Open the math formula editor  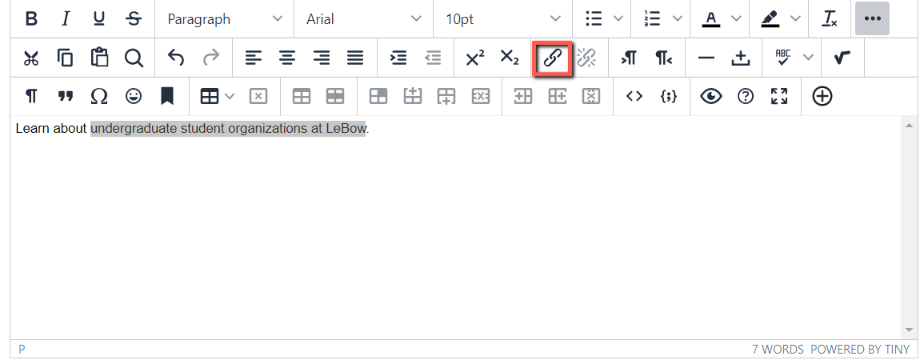pos(842,58)
